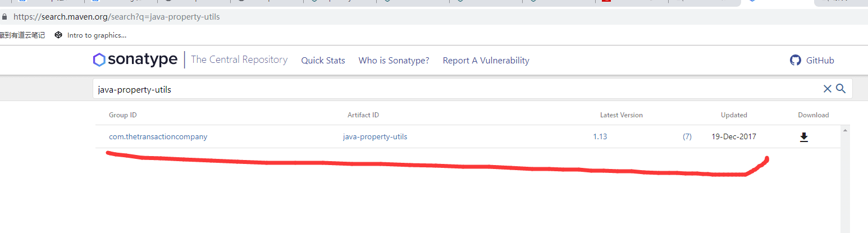Open the 有道云笔记 bookmark
This screenshot has width=868, height=233.
[22, 35]
